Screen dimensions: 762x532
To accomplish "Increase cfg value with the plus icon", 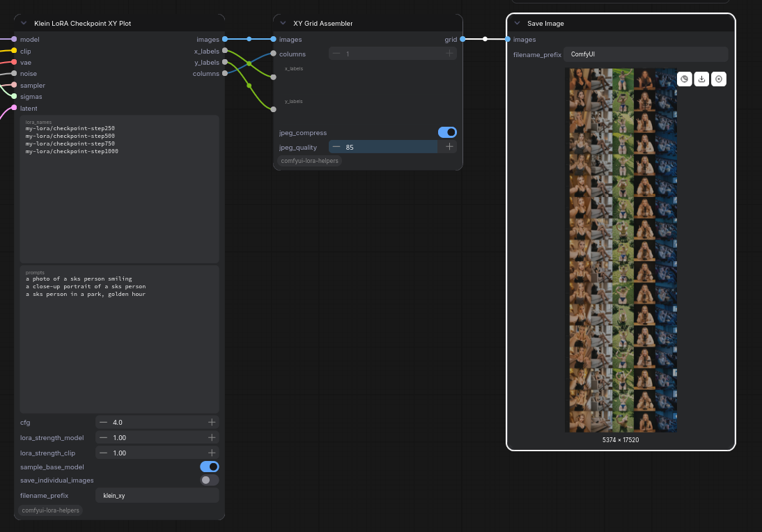I will [x=212, y=422].
